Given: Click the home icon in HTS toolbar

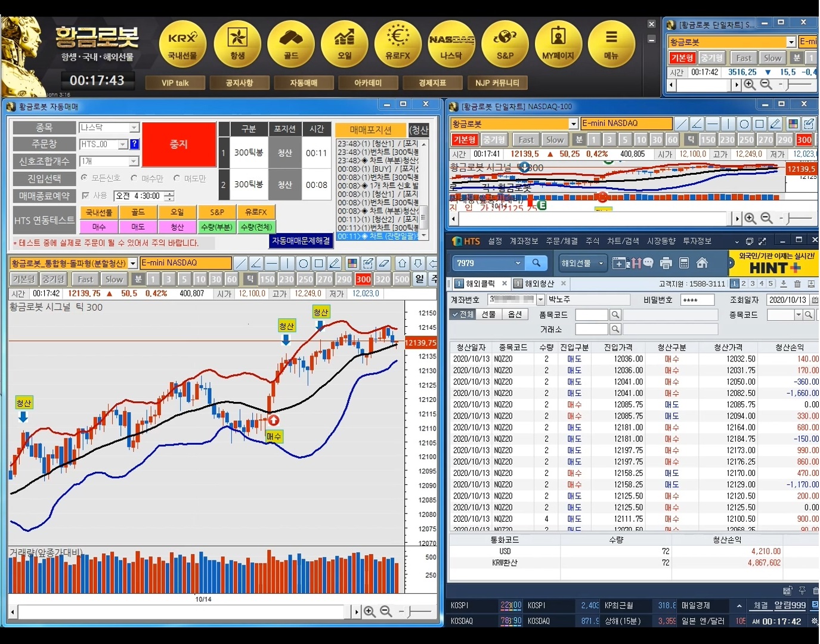Looking at the screenshot, I should (702, 263).
